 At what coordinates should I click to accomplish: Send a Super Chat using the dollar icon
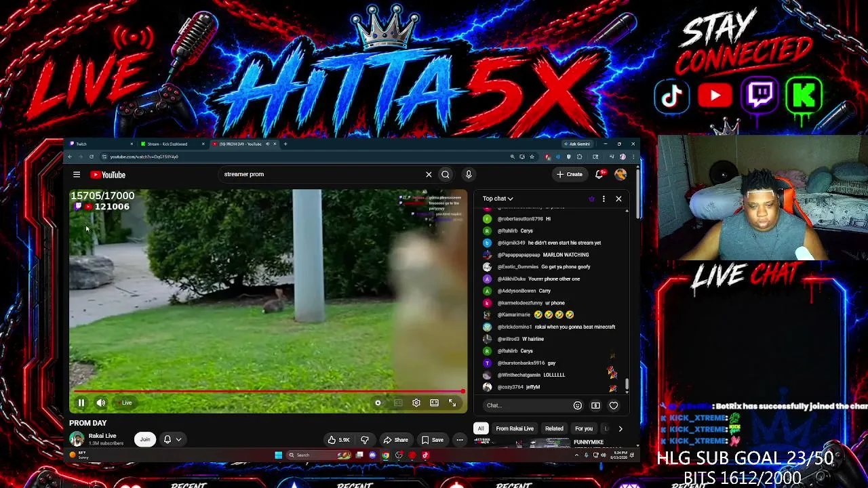595,405
